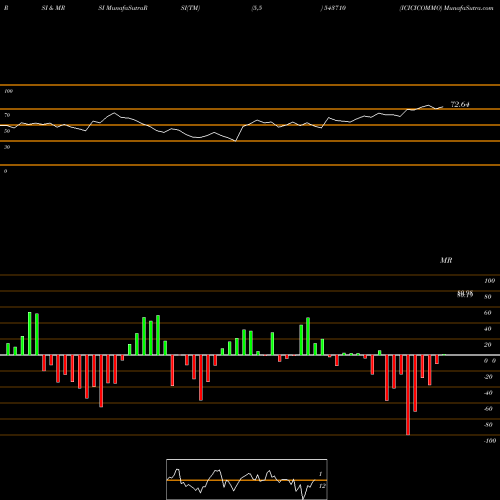Click the RSI axis label 50
This screenshot has width=500, height=500.
pyautogui.click(x=7, y=131)
